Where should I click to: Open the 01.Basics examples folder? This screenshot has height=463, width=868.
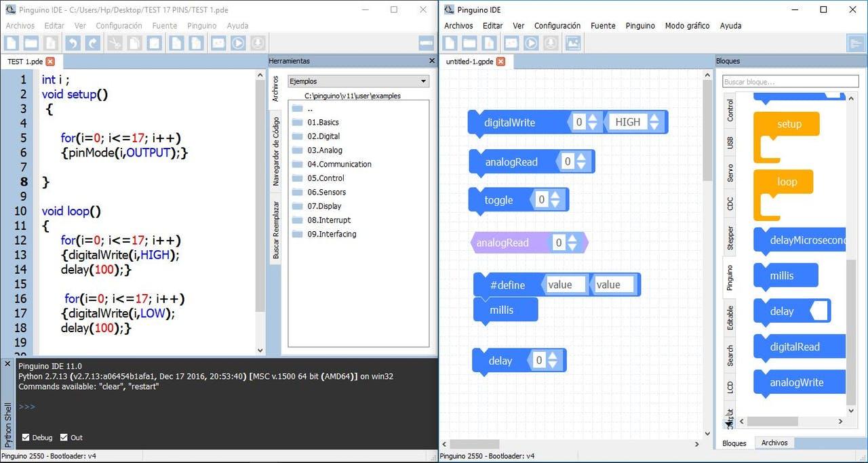click(x=323, y=123)
